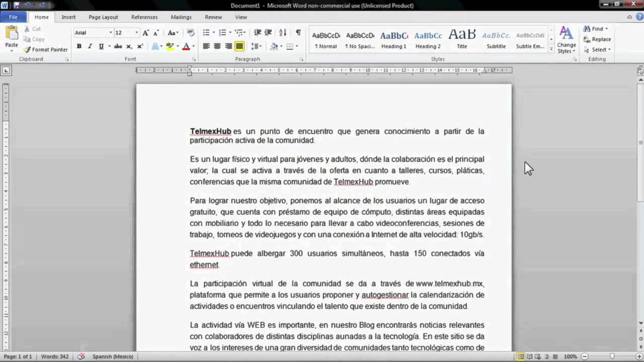Click the zoom slider handle
The width and height of the screenshot is (644, 362).
612,356
